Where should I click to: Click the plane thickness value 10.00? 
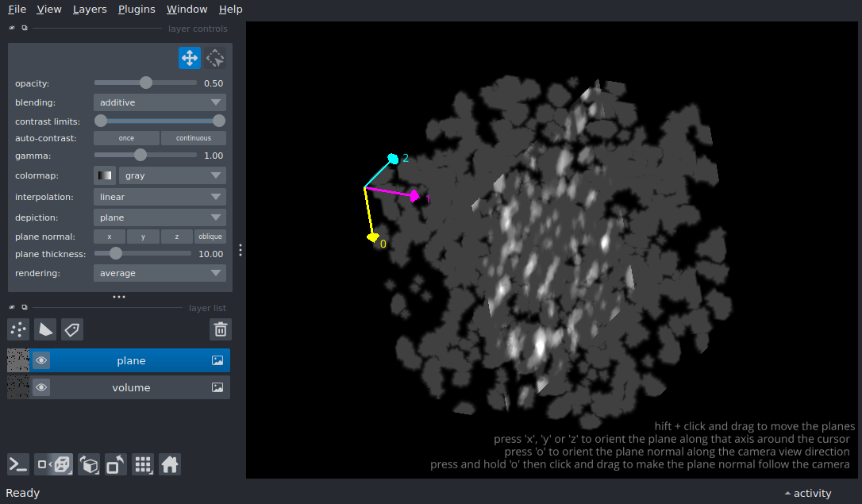click(211, 254)
